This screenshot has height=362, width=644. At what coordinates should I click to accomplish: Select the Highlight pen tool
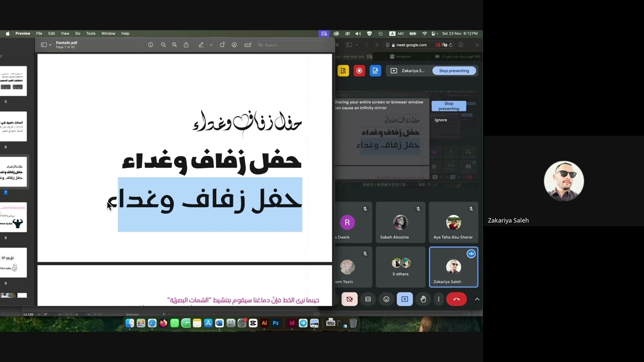tap(201, 45)
